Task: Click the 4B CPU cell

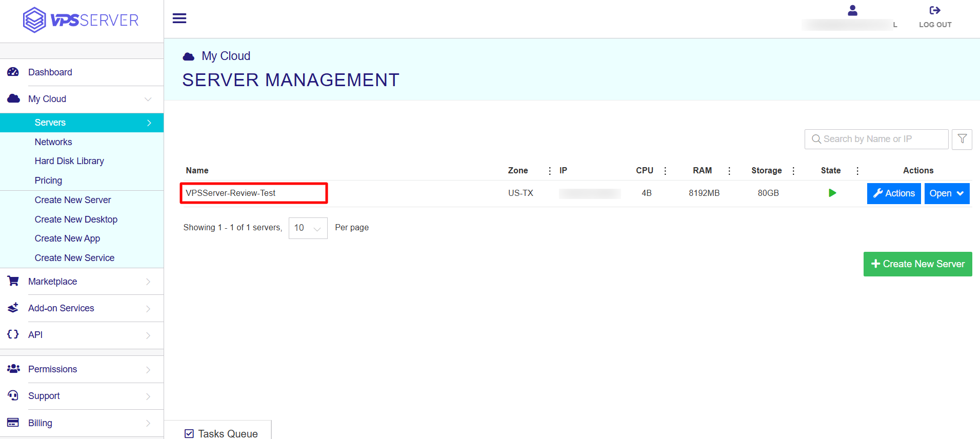Action: click(x=647, y=193)
